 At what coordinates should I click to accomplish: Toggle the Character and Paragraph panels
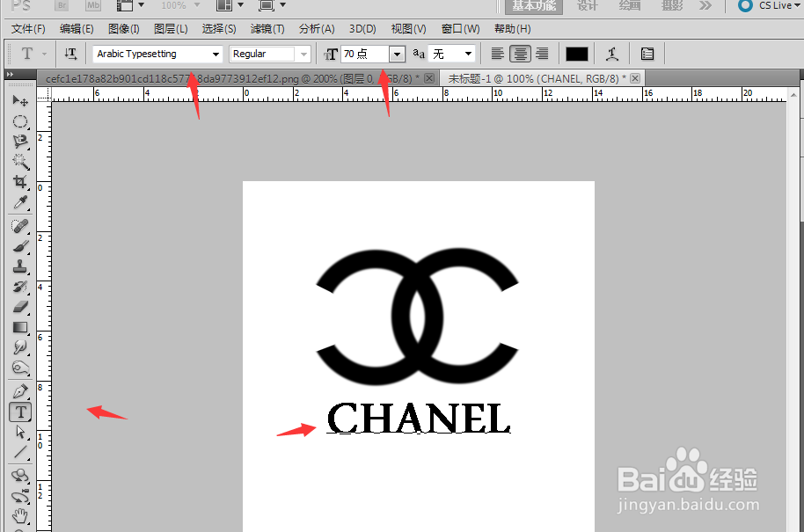[x=647, y=54]
